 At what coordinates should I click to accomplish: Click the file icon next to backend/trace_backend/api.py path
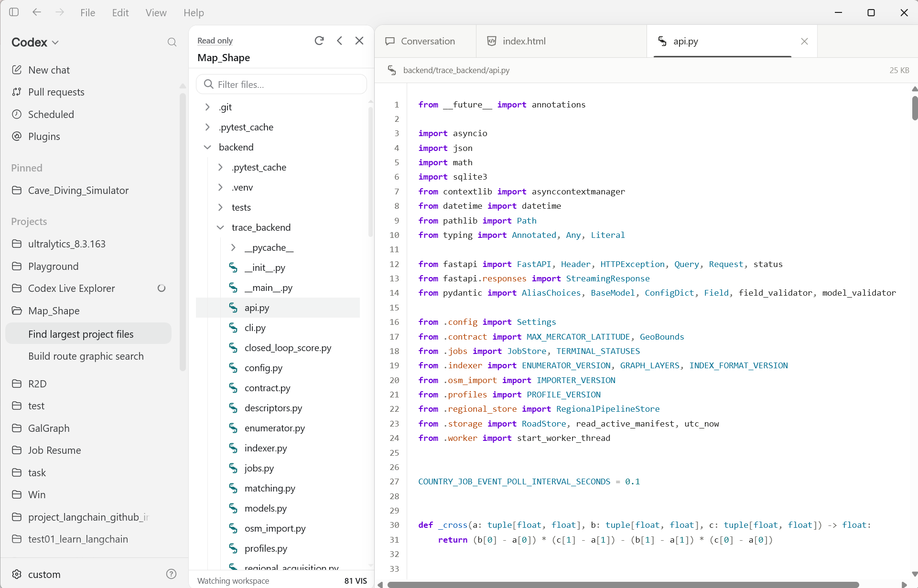(392, 70)
